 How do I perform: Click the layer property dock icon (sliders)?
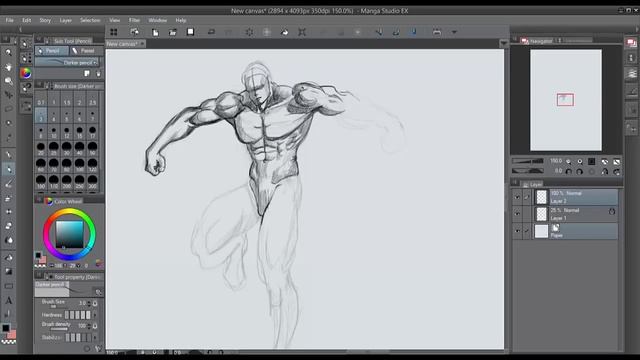tap(631, 74)
